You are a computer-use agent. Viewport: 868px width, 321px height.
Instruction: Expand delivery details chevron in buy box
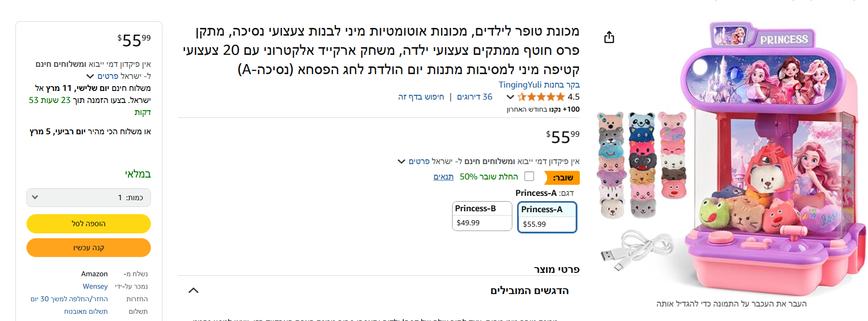coord(90,76)
